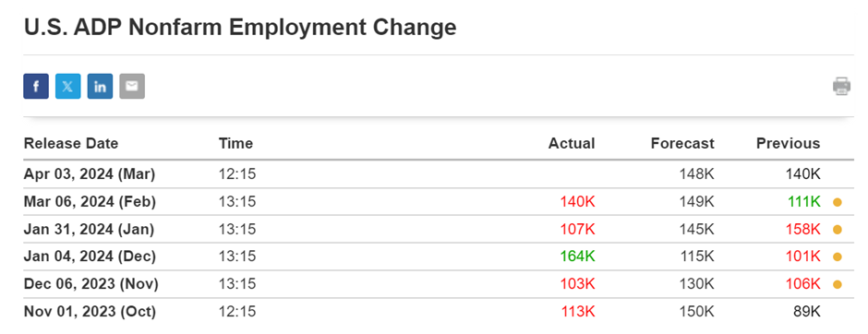Select the Actual column header
868x334 pixels.
tap(572, 144)
